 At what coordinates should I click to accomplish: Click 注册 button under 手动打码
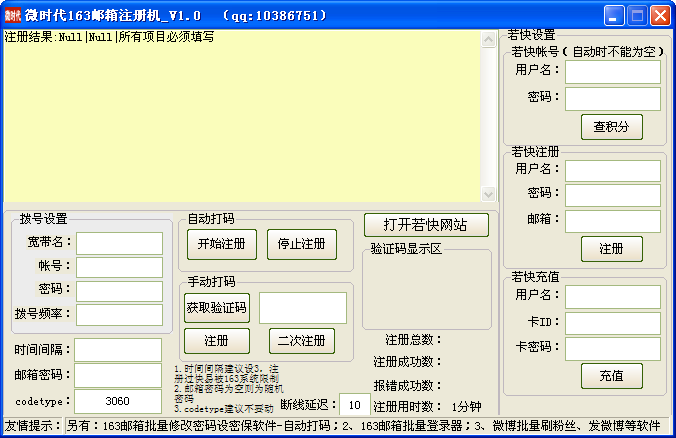point(217,341)
